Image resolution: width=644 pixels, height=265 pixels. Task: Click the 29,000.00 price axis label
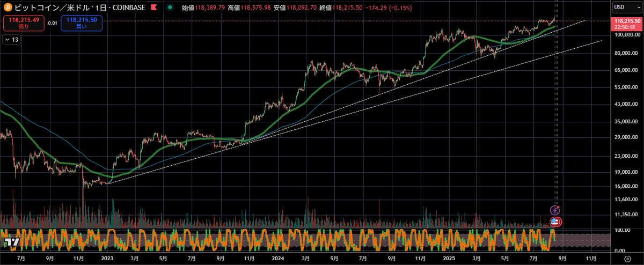point(626,137)
